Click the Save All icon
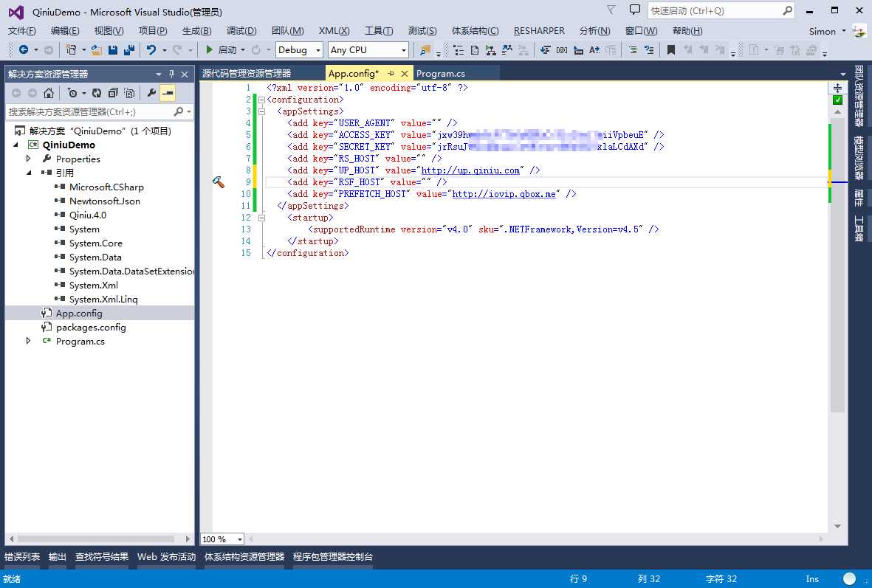Viewport: 872px width, 588px height. pyautogui.click(x=129, y=50)
